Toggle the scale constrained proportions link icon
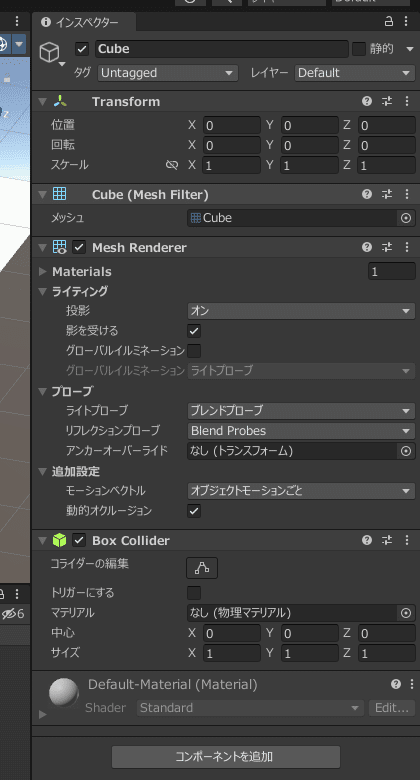The image size is (420, 780). pyautogui.click(x=172, y=165)
